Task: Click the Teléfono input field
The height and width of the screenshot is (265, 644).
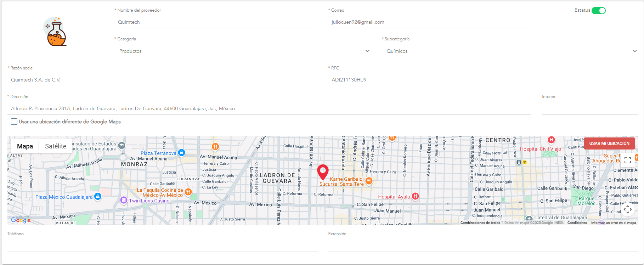Action: (162, 245)
